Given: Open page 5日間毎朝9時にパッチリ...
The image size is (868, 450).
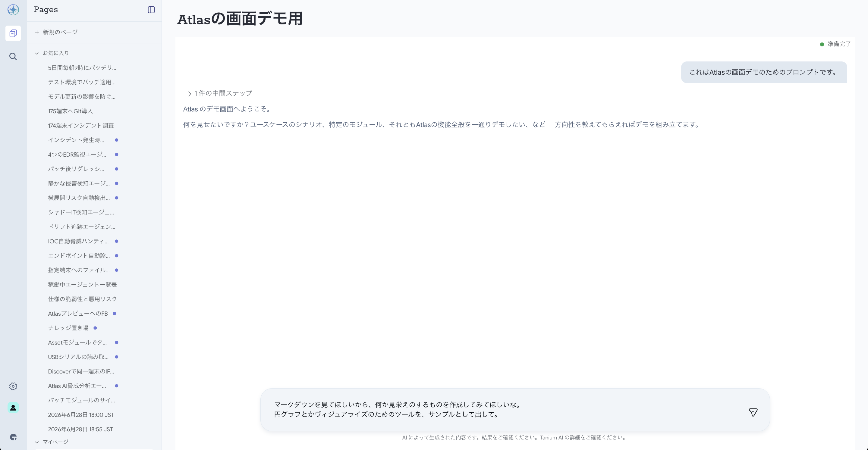Looking at the screenshot, I should (x=82, y=68).
